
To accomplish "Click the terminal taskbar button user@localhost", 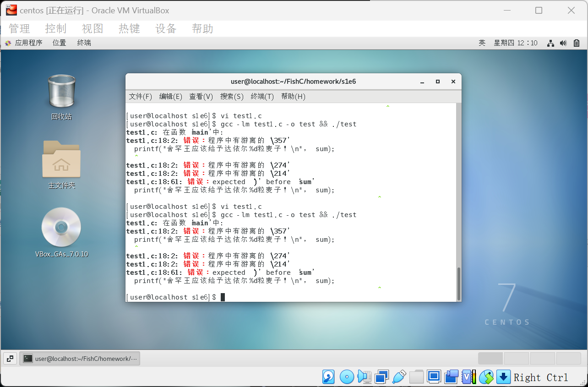I will pos(80,359).
